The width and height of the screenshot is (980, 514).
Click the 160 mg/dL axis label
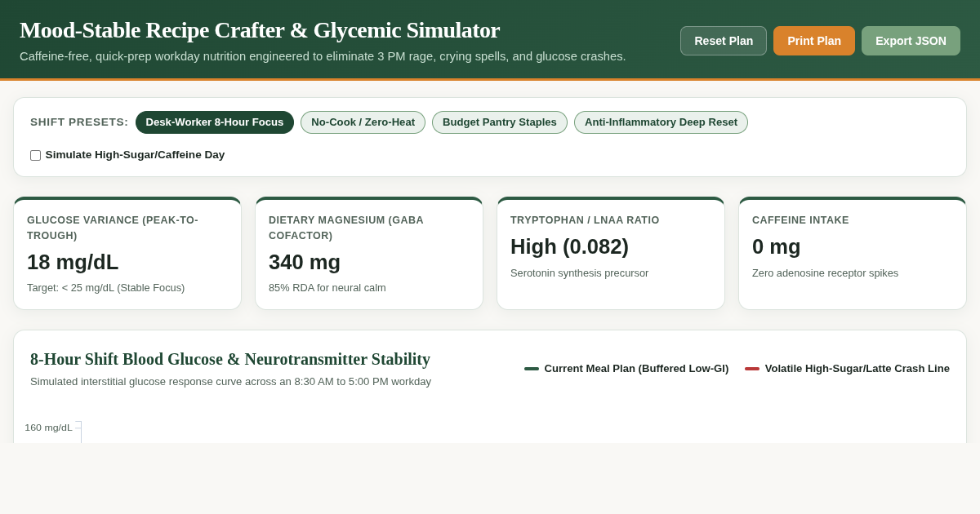[x=48, y=428]
